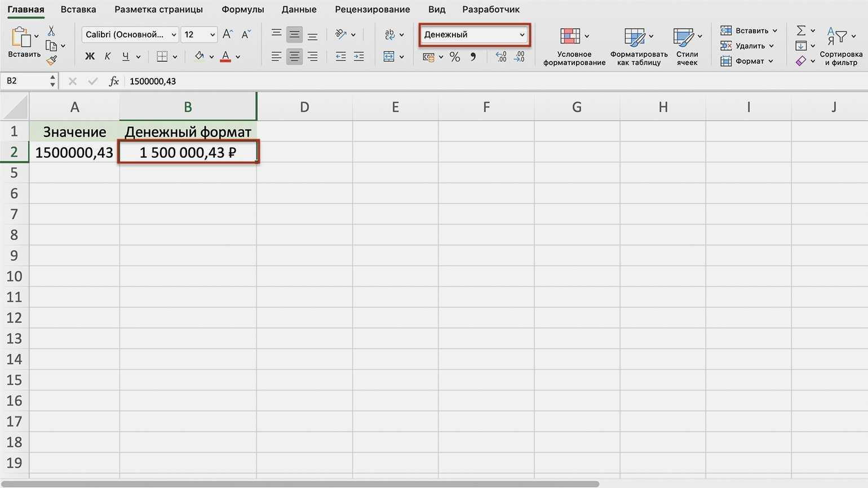Click the Increase Indent icon
Viewport: 868px width, 488px height.
[x=358, y=57]
